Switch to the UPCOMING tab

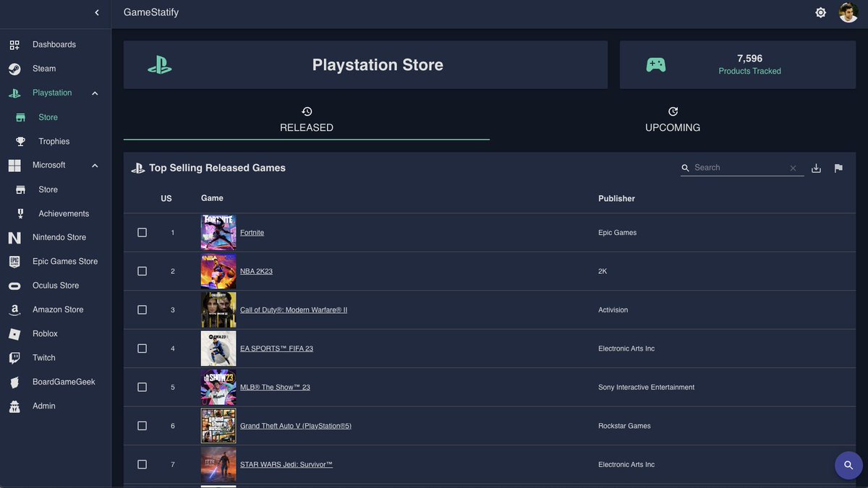pos(673,119)
